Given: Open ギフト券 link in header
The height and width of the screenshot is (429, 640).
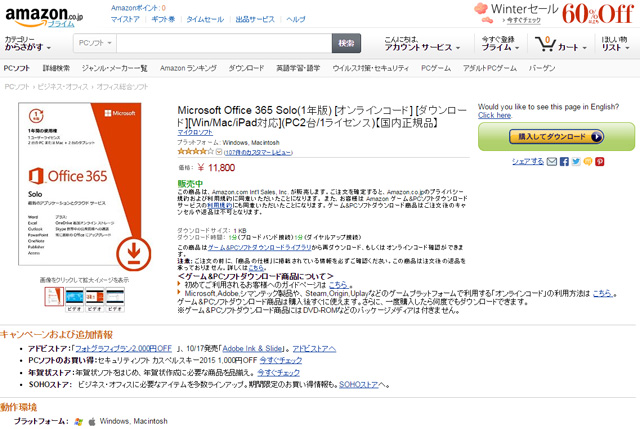Looking at the screenshot, I should point(163,19).
